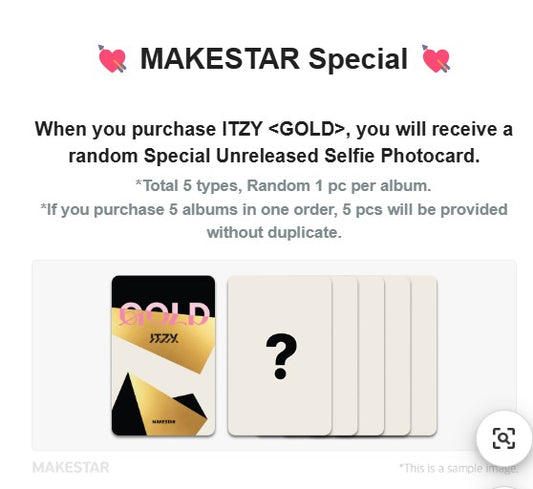Select the ITZY GOLD photocard thumbnail
Viewport: 533px width, 489px height.
pos(164,356)
